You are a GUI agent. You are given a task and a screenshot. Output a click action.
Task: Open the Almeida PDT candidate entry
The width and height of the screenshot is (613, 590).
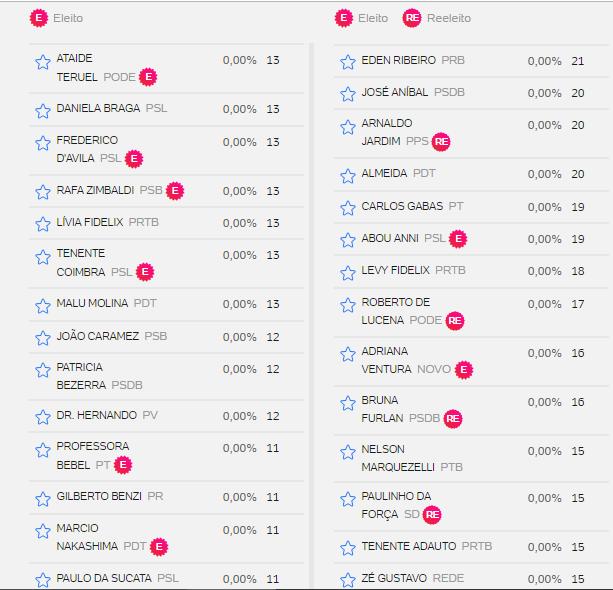tap(384, 173)
